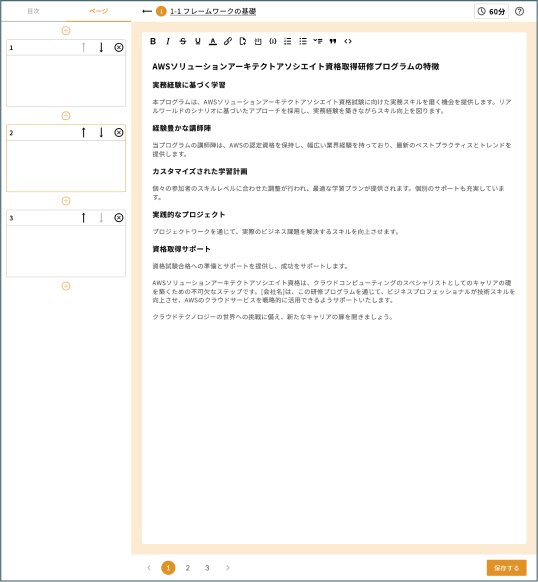
Task: Apply strikethrough formatting
Action: (x=183, y=41)
